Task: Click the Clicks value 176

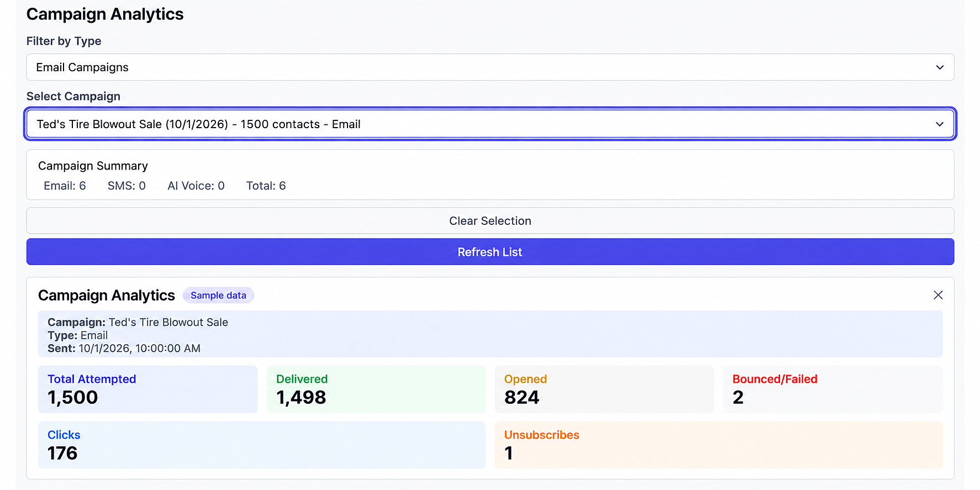Action: (62, 454)
